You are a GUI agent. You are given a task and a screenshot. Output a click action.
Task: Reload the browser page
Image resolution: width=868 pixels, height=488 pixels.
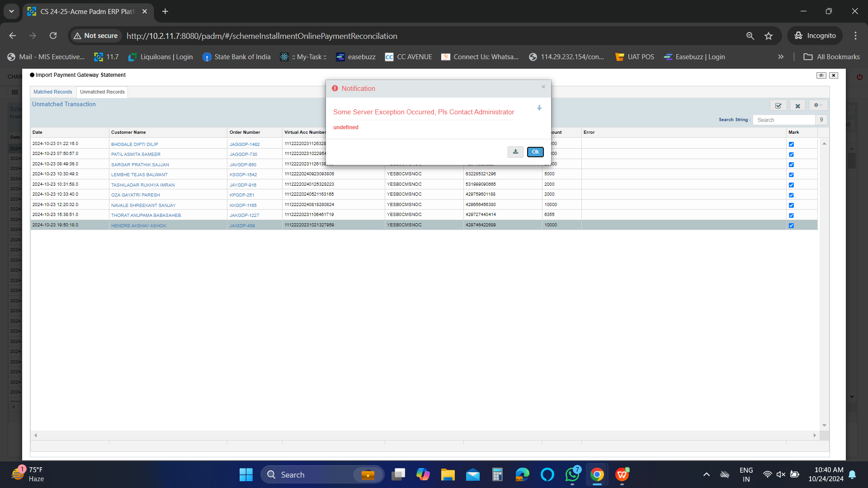click(53, 36)
